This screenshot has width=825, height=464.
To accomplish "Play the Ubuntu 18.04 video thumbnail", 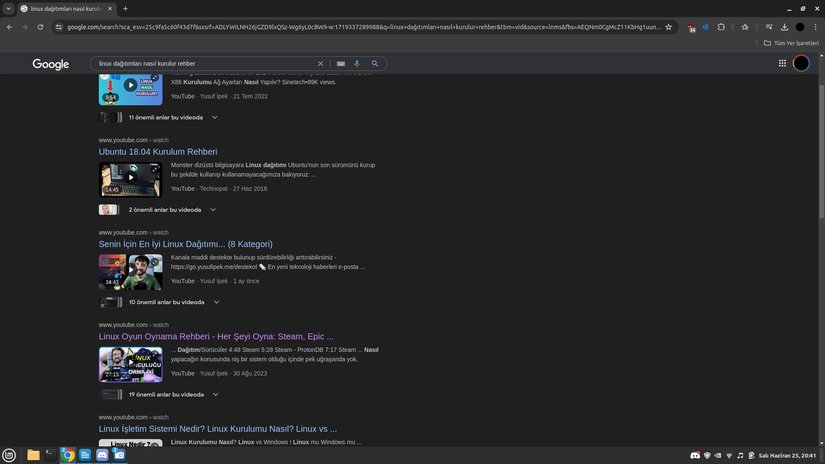I will 130,180.
